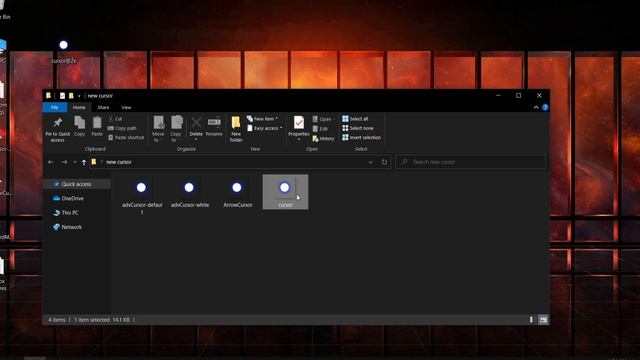Select the highlighted cursor file
This screenshot has height=360, width=640.
285,192
